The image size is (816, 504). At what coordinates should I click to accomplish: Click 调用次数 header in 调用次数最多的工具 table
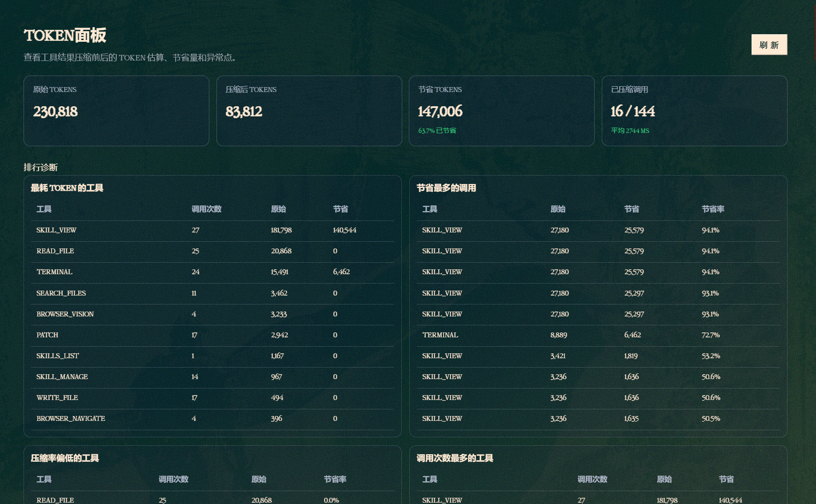[592, 479]
